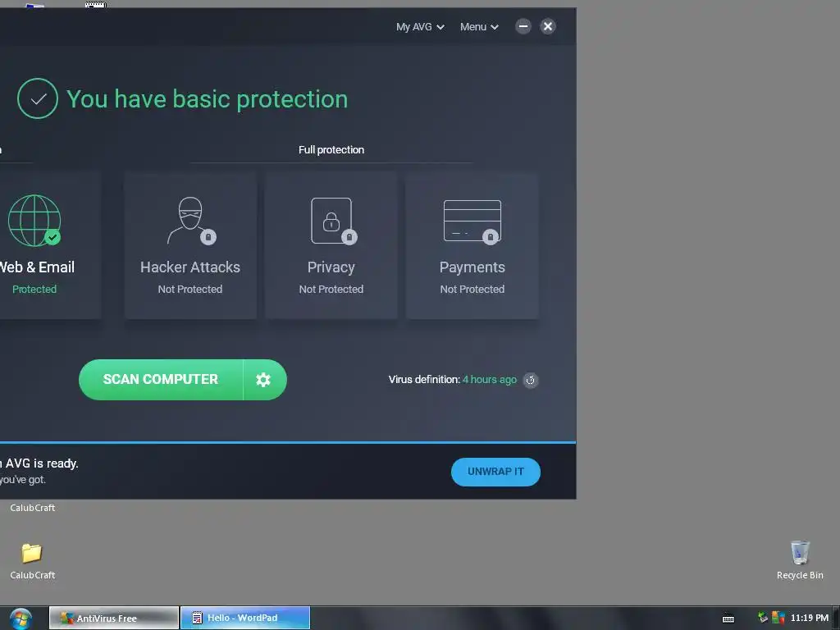This screenshot has height=630, width=840.
Task: Click the 'Full protection' heading
Action: click(331, 150)
